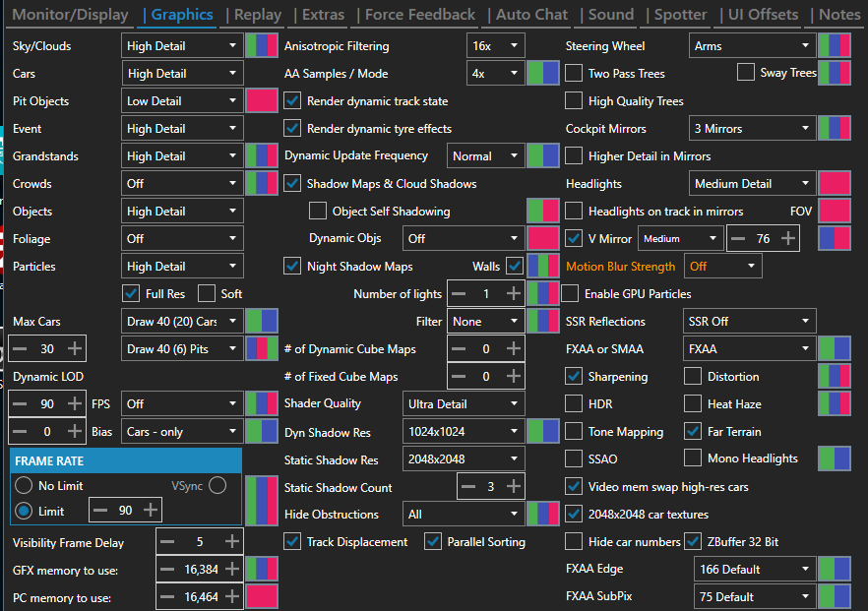
Task: Toggle Full Res particles checkbox
Action: click(131, 293)
